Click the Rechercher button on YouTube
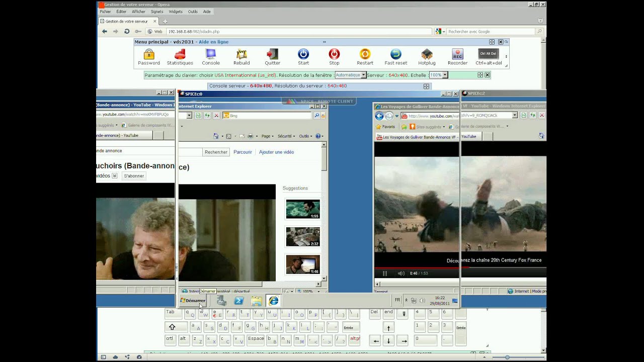This screenshot has height=362, width=644. tap(216, 152)
